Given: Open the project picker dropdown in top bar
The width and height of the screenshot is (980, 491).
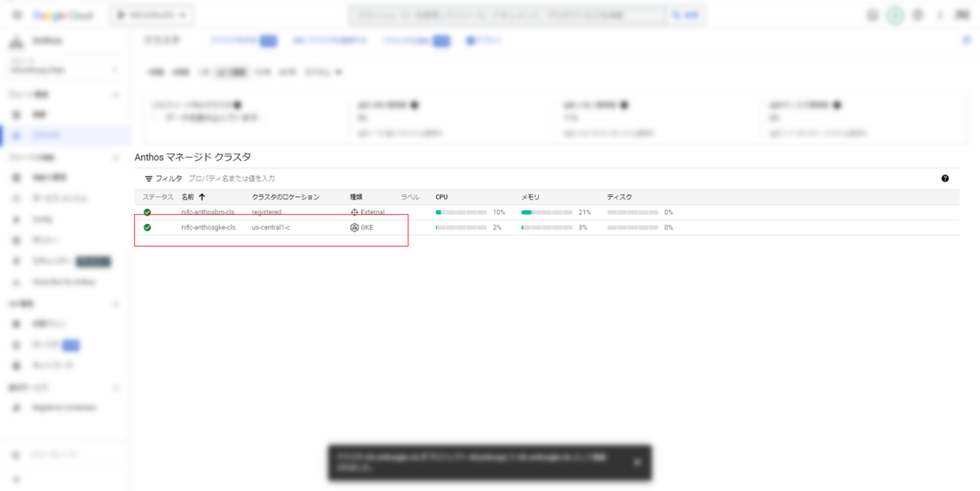Looking at the screenshot, I should [x=152, y=16].
